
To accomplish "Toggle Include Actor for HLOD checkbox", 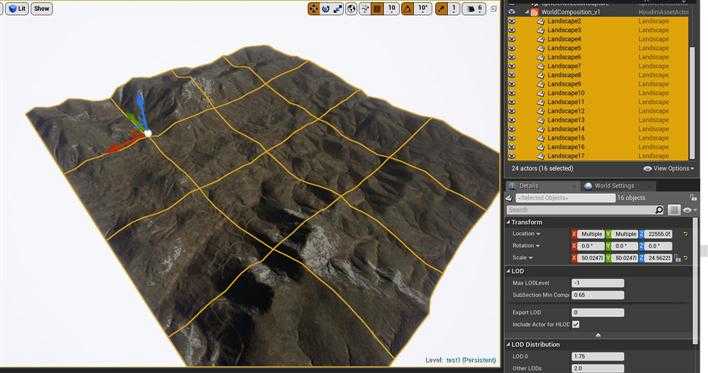I will pos(576,324).
